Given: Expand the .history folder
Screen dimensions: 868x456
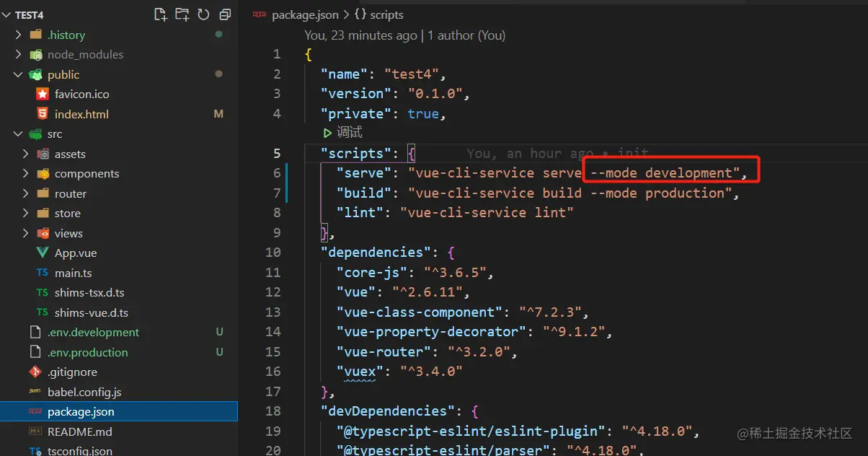Looking at the screenshot, I should pos(18,35).
